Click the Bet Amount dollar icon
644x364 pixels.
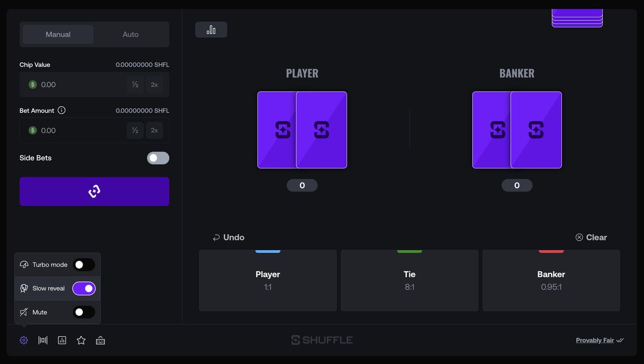click(33, 130)
